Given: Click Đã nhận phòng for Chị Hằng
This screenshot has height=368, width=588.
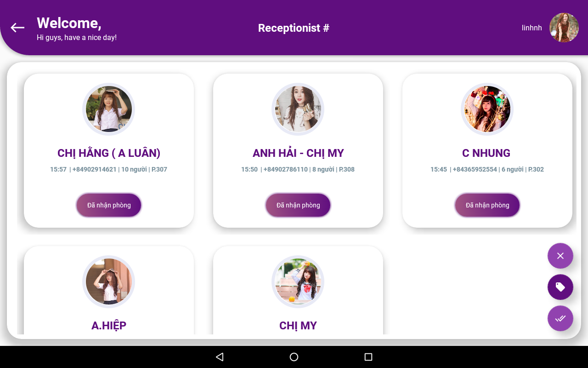Looking at the screenshot, I should pyautogui.click(x=109, y=205).
